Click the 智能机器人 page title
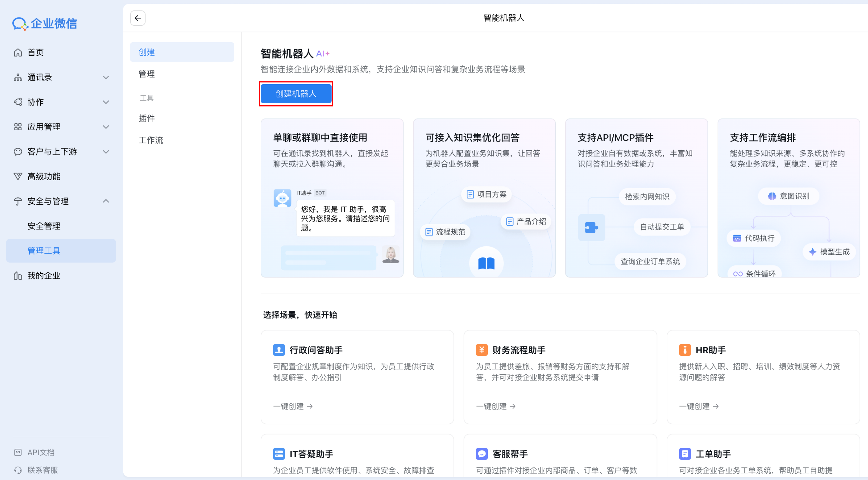This screenshot has width=868, height=480. pyautogui.click(x=504, y=18)
